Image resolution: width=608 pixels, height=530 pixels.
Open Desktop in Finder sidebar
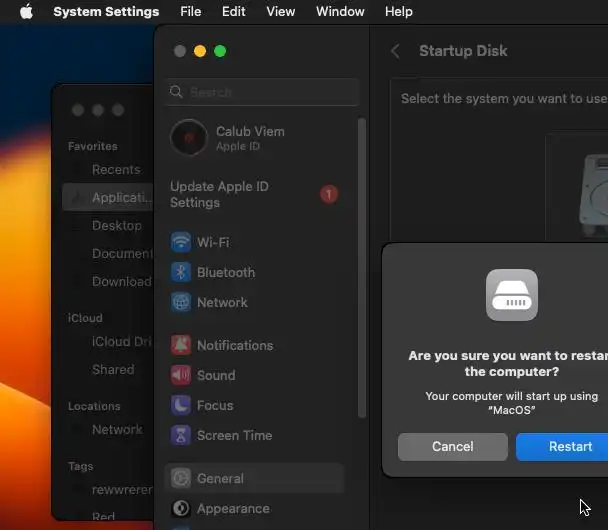117,225
